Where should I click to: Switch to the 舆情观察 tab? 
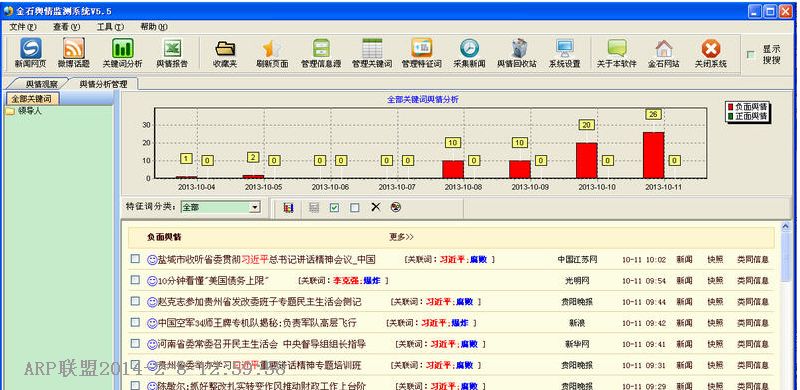[41, 84]
